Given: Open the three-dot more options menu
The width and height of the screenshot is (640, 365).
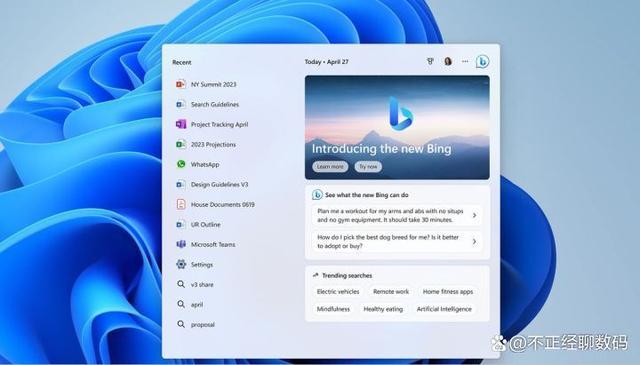Looking at the screenshot, I should [x=465, y=62].
